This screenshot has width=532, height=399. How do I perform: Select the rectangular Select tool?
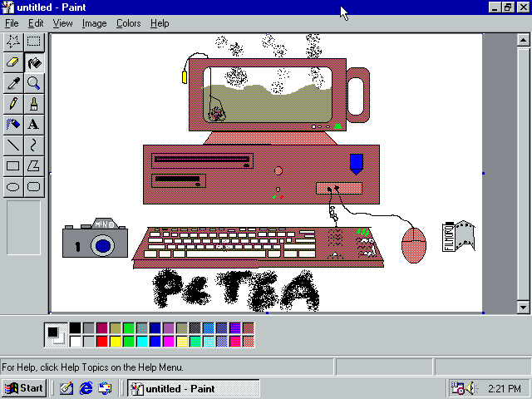34,42
